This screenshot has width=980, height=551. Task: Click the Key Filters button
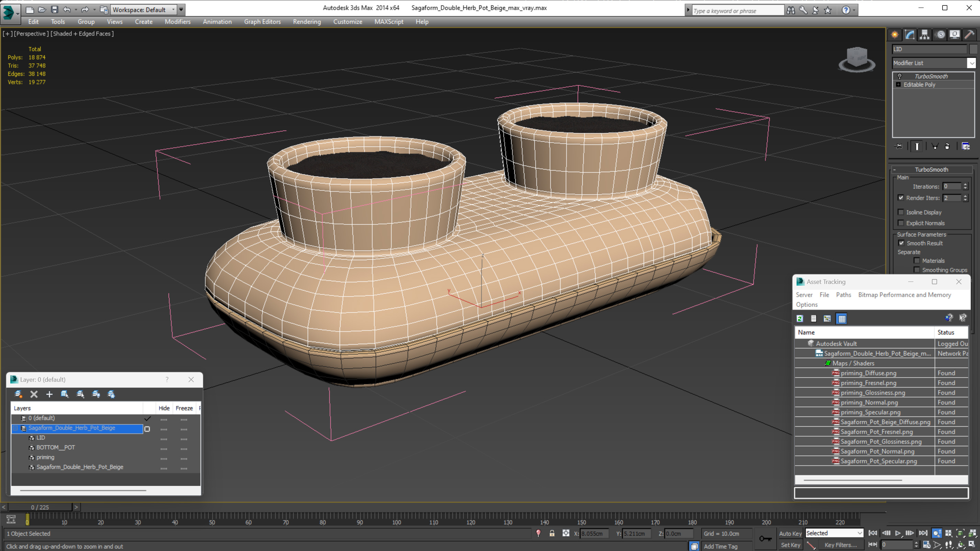pyautogui.click(x=841, y=545)
